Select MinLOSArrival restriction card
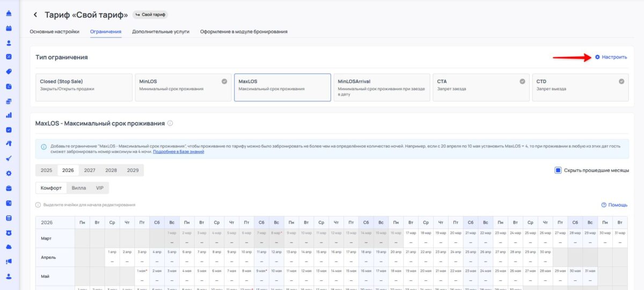644x290 pixels. [382, 87]
